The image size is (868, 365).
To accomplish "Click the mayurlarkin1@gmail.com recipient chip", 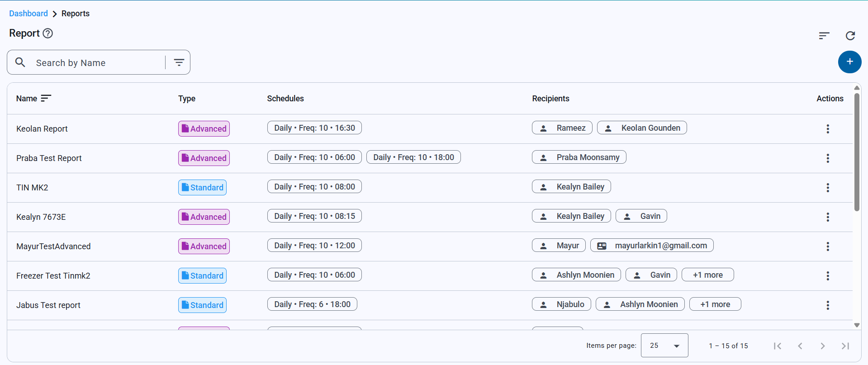I will 652,246.
